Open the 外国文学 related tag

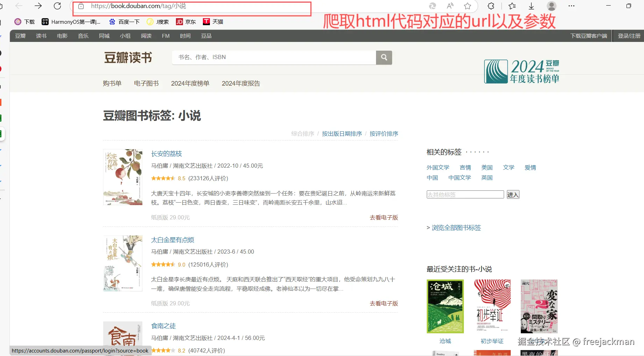438,168
